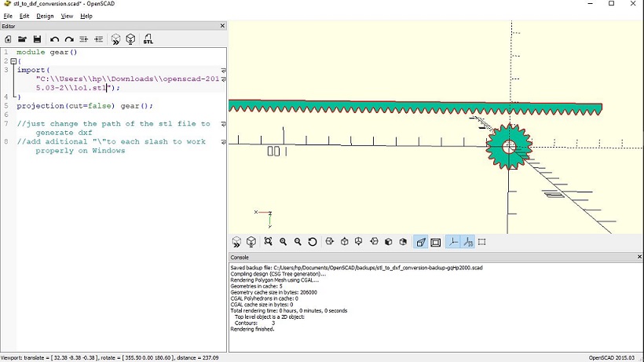The image size is (644, 362).
Task: Click console line 'Top level object is a 2D object'
Action: [269, 317]
